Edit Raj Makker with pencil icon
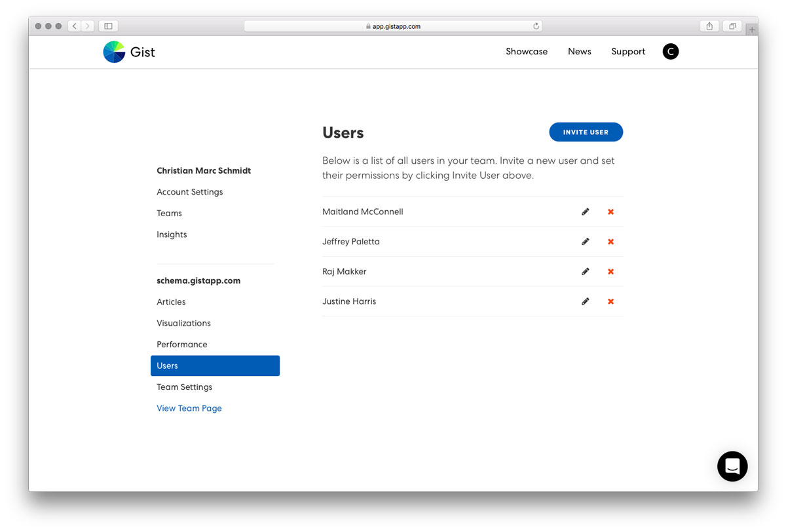The image size is (786, 532). coord(586,271)
